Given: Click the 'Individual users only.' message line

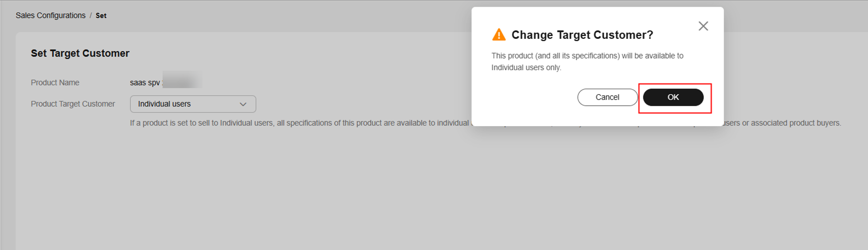Looking at the screenshot, I should [526, 68].
